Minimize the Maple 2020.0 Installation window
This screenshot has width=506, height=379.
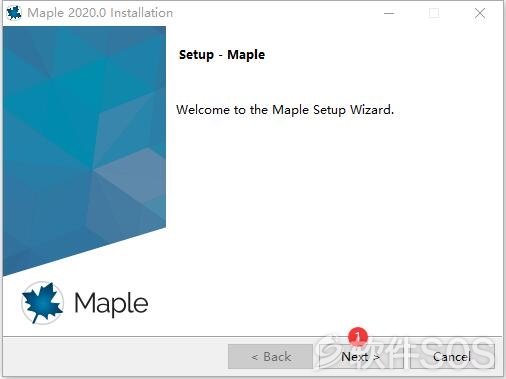(x=389, y=13)
